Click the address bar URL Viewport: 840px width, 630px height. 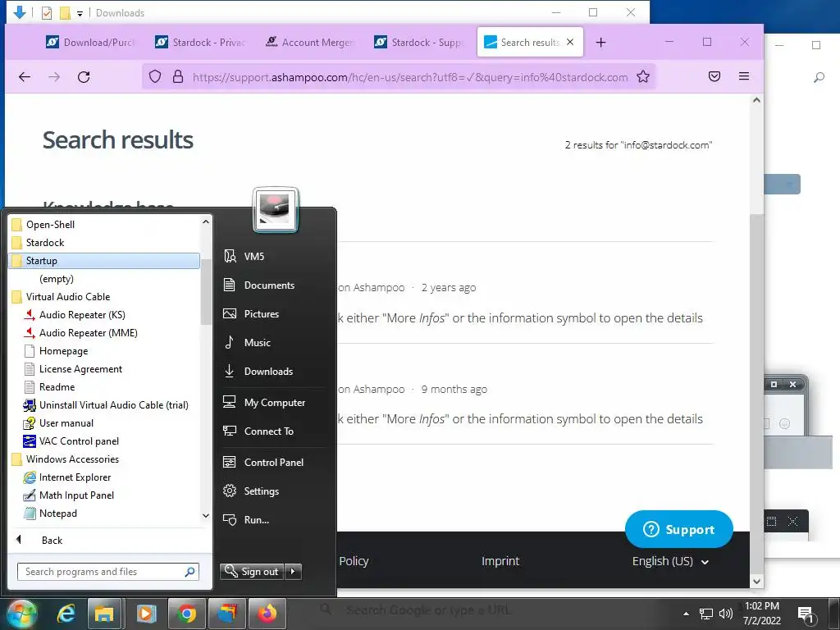(x=410, y=77)
